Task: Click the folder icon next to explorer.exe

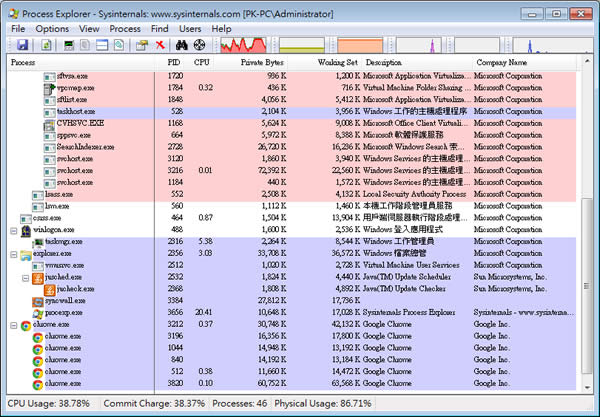Action: [25, 256]
